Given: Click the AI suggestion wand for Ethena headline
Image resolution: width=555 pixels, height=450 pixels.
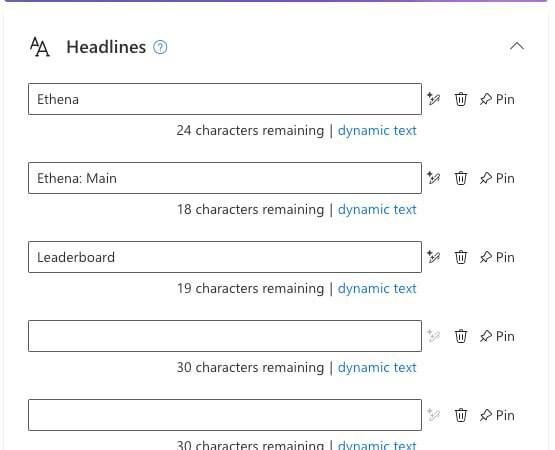Looking at the screenshot, I should coord(433,99).
